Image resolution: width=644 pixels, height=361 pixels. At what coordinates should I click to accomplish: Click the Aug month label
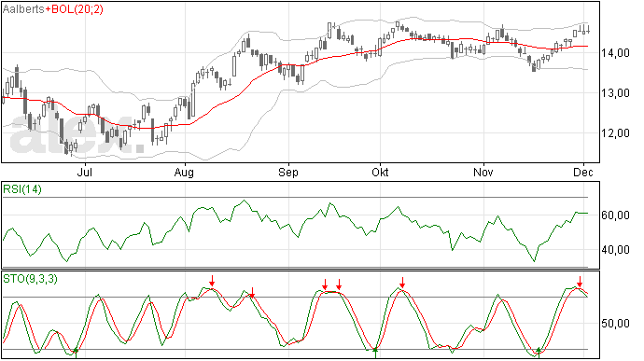pos(184,173)
